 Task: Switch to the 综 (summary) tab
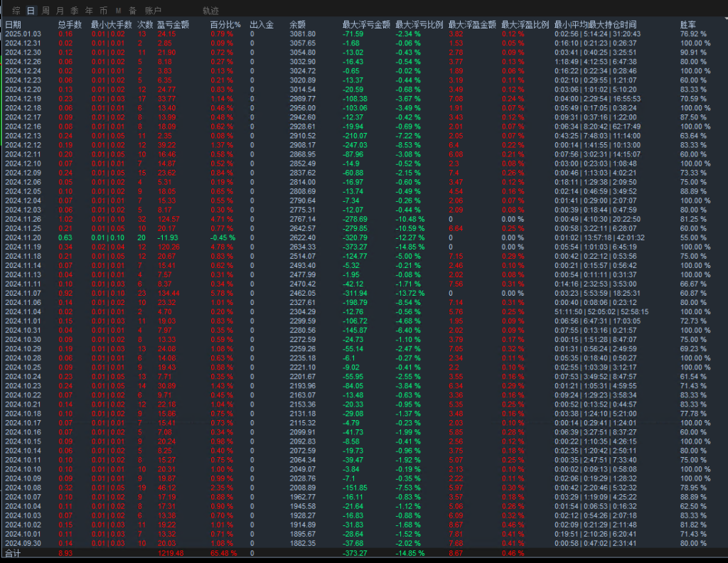[16, 11]
